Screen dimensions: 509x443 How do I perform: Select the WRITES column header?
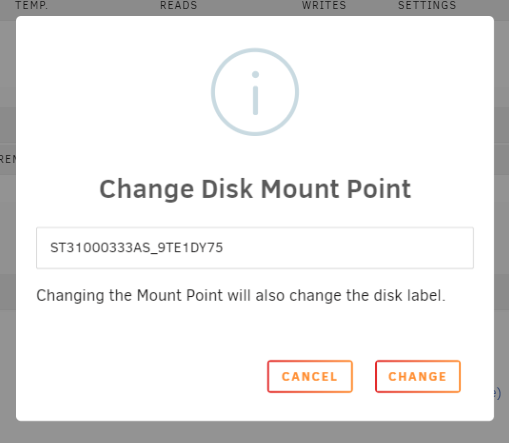324,5
